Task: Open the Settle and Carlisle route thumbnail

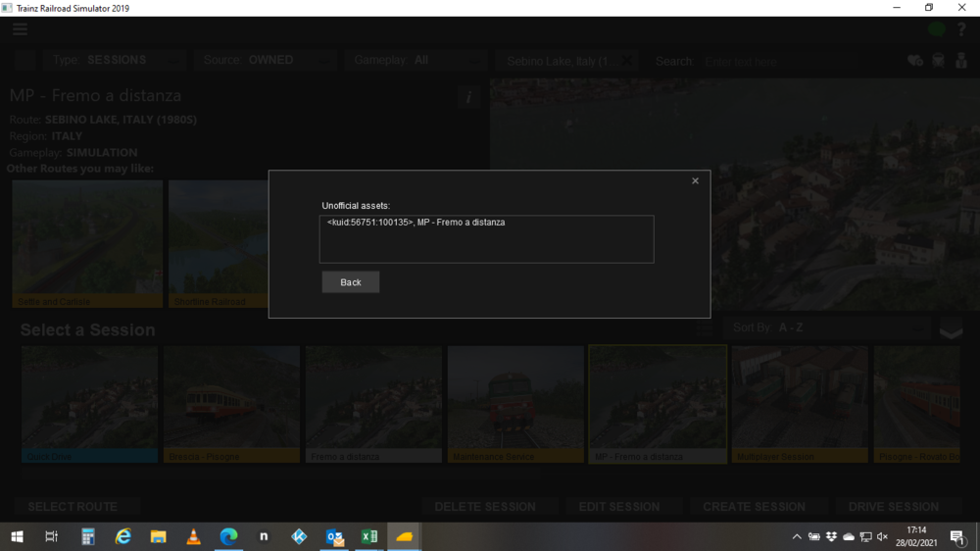Action: 87,244
